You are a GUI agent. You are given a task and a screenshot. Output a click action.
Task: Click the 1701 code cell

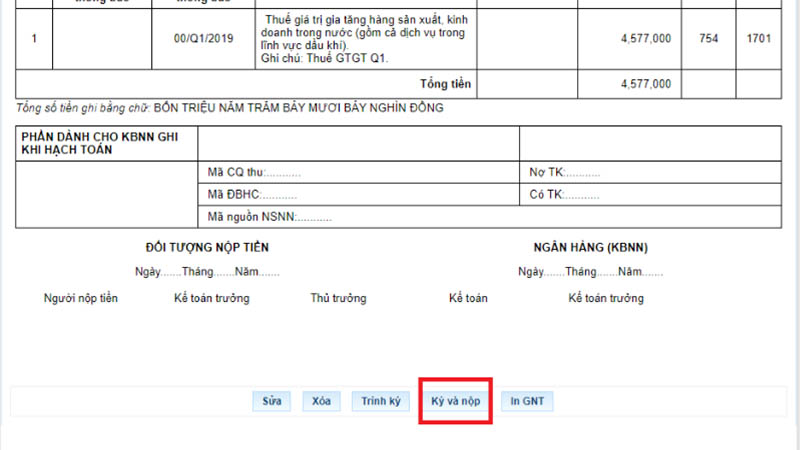click(758, 39)
